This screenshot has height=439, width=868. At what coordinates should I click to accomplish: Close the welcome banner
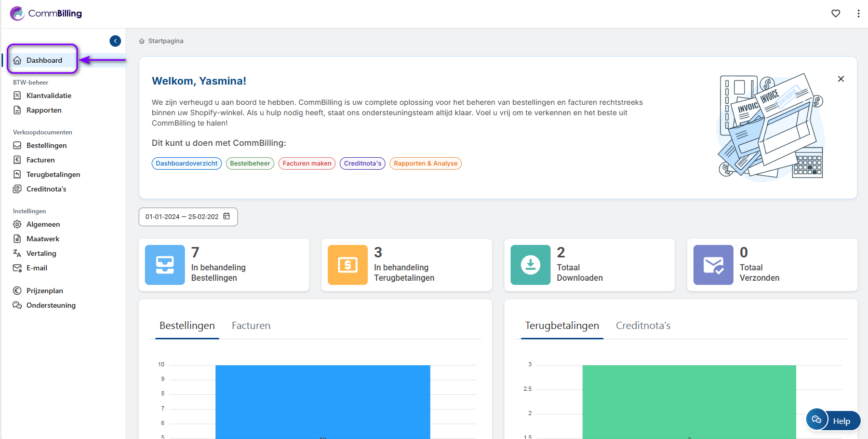coord(840,79)
